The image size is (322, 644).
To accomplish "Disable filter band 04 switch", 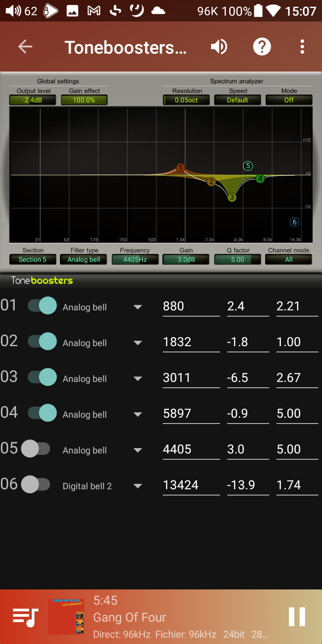I will (42, 413).
